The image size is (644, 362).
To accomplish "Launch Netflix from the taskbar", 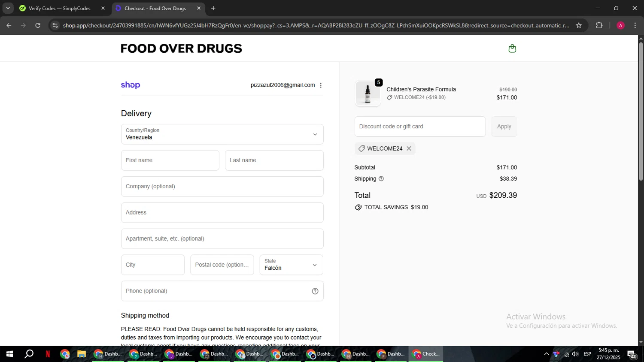I will click(x=48, y=354).
